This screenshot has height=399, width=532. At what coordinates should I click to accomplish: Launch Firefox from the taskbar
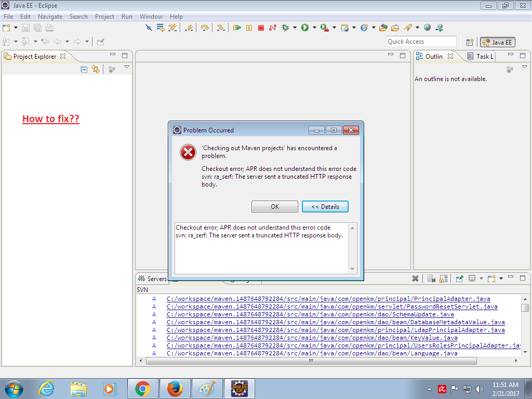(175, 389)
